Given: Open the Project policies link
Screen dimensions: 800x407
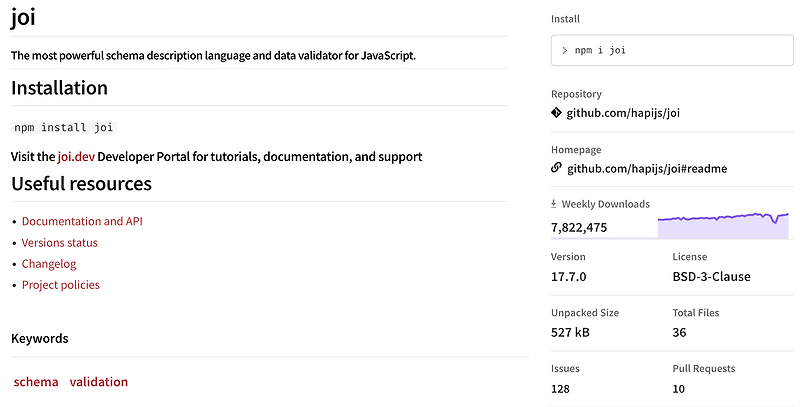Looking at the screenshot, I should click(x=61, y=285).
